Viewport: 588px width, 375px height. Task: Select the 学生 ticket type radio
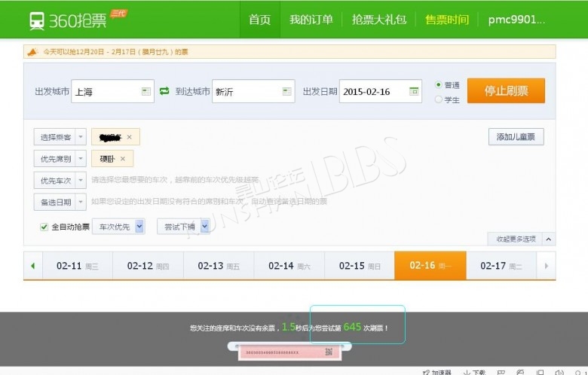(439, 99)
